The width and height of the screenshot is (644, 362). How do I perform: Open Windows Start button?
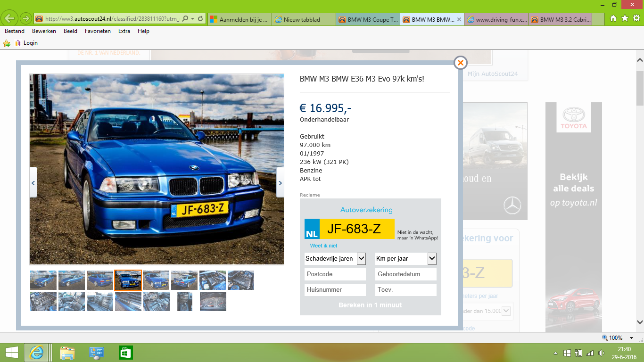11,353
